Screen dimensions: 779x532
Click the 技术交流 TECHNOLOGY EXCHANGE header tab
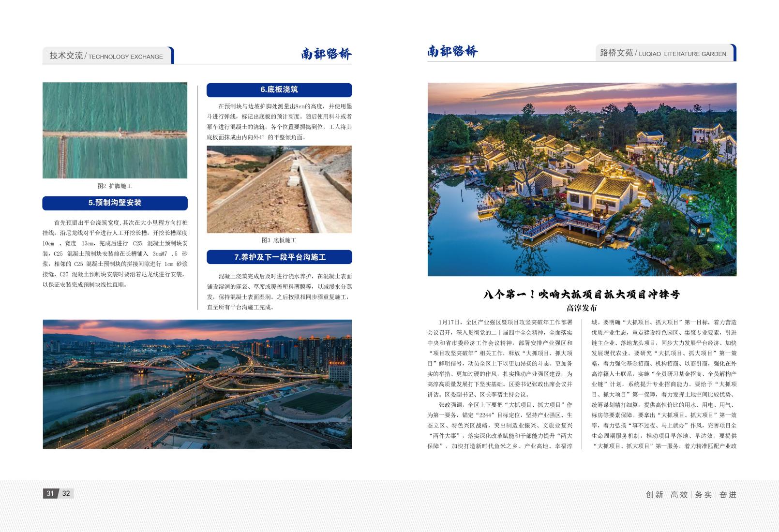click(x=108, y=56)
